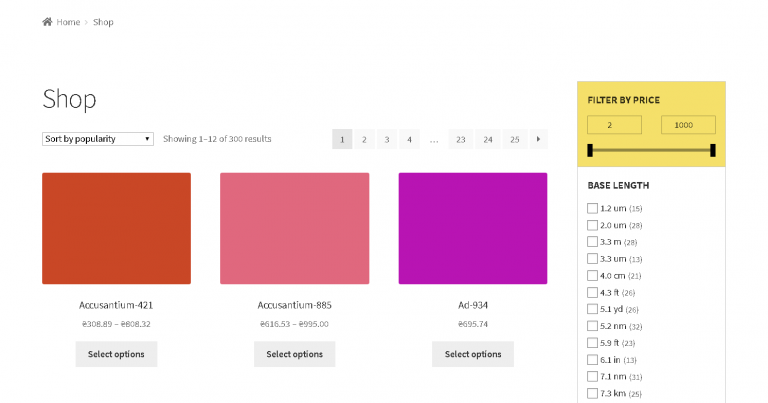Open the Sort by popularity dropdown
The image size is (768, 403).
click(x=98, y=139)
